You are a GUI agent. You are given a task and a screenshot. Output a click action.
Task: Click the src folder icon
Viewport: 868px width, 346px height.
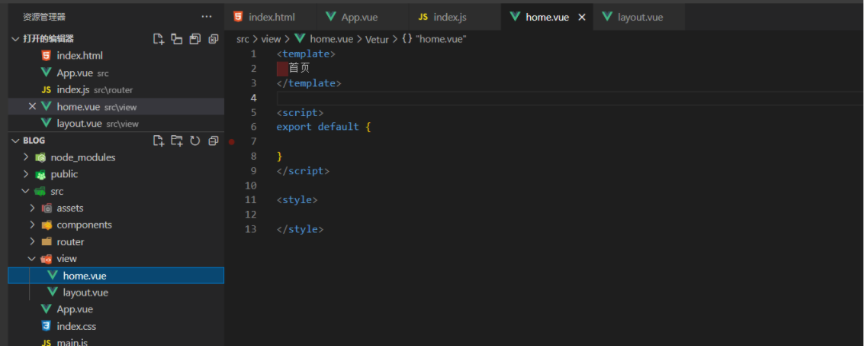[x=40, y=191]
